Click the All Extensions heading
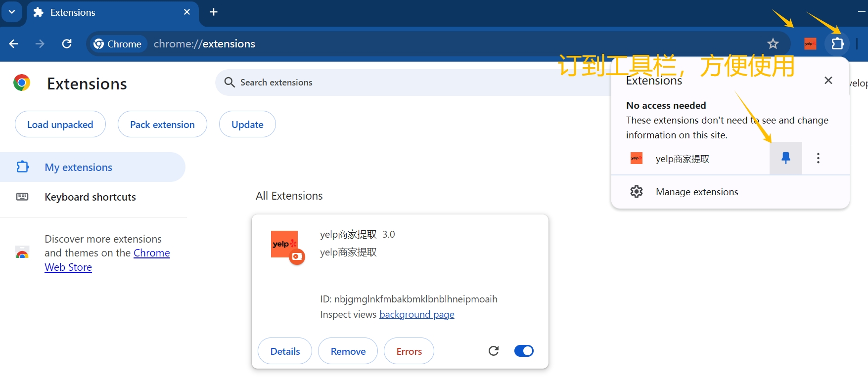The height and width of the screenshot is (378, 868). [x=289, y=196]
